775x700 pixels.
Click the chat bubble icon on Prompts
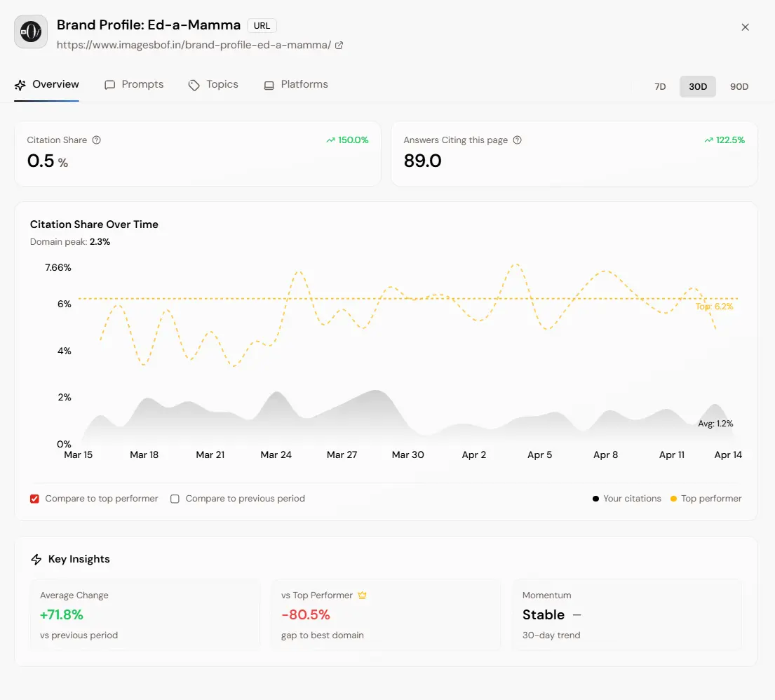pos(109,86)
